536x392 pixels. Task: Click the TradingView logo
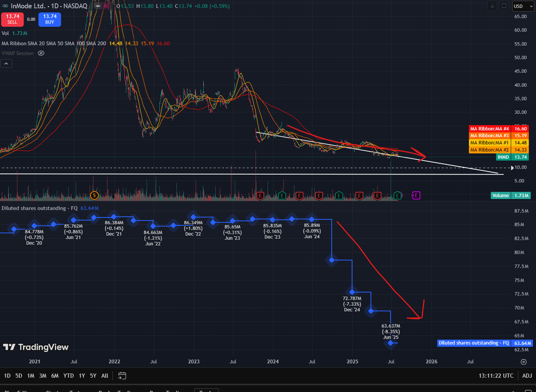[36, 347]
